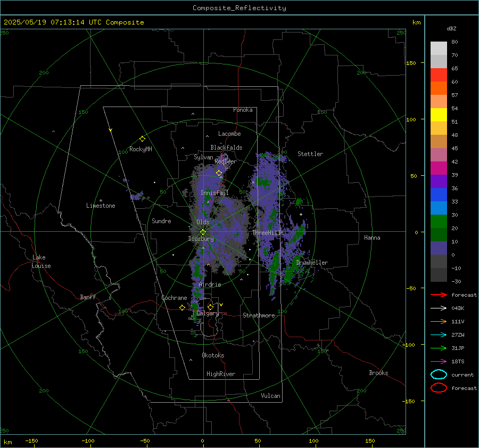Screen dimensions: 479x448
Task: Click the Didsbury town label
Action: tap(201, 239)
